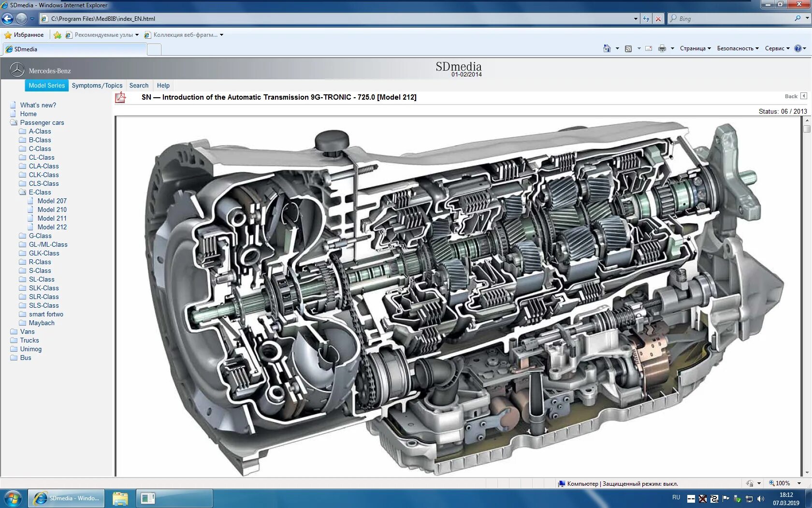The height and width of the screenshot is (508, 812).
Task: Open the Passenger cars folder icon
Action: pyautogui.click(x=14, y=123)
